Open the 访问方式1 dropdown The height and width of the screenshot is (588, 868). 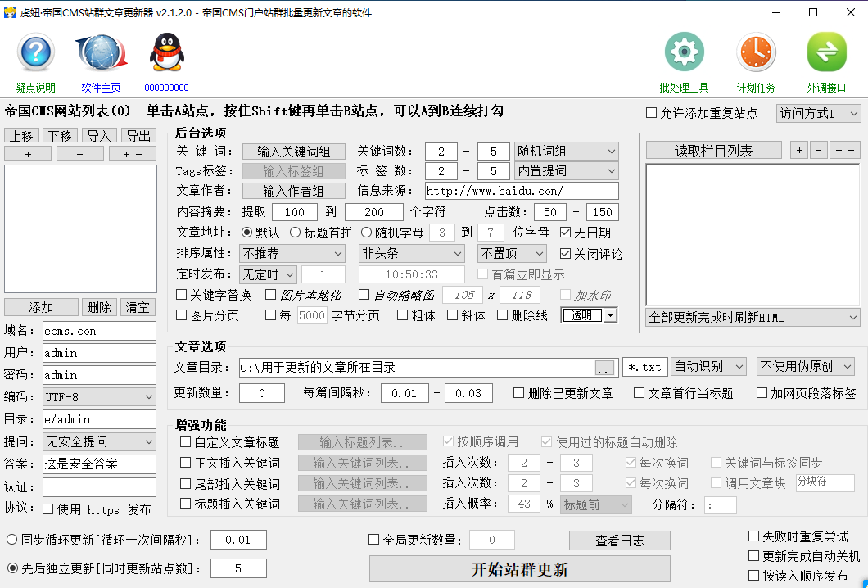click(818, 114)
